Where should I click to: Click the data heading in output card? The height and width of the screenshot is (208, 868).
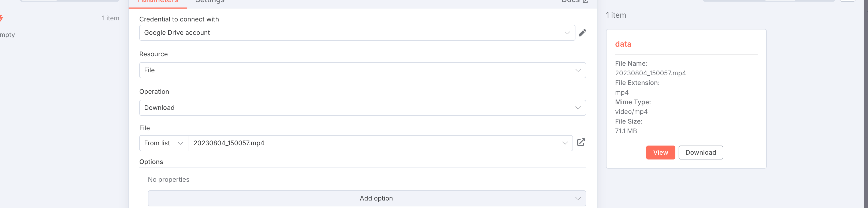(x=623, y=44)
